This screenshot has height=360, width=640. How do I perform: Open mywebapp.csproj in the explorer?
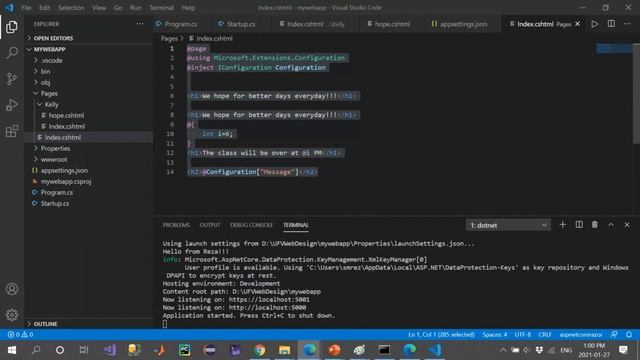tap(66, 182)
